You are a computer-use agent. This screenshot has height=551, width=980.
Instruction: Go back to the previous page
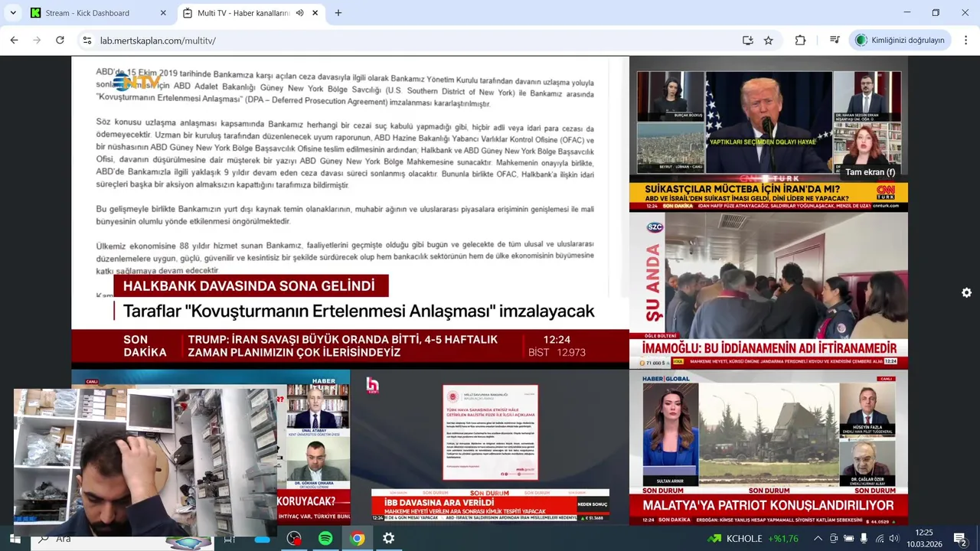pos(14,40)
